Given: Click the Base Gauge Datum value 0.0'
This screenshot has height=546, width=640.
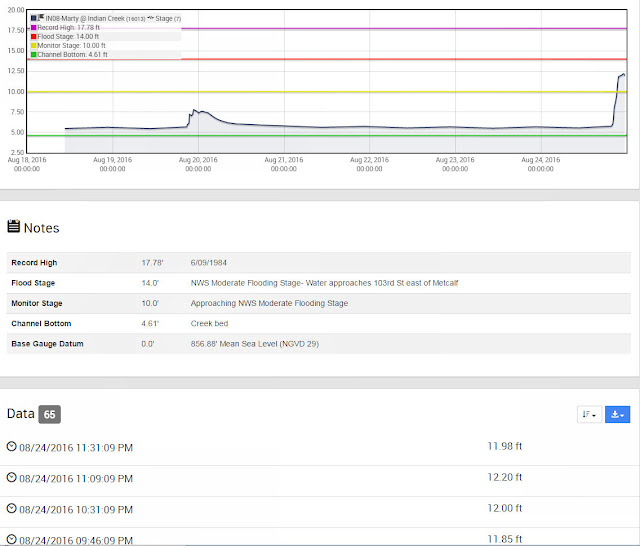Looking at the screenshot, I should coord(148,344).
